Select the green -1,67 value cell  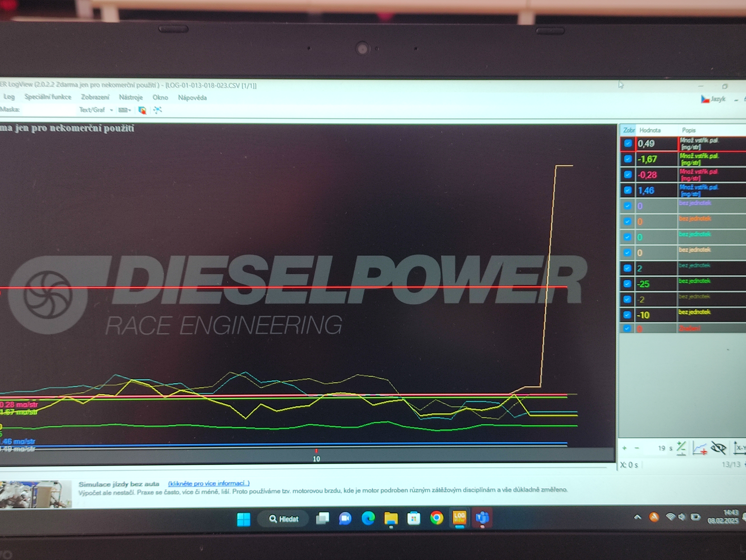(x=657, y=159)
